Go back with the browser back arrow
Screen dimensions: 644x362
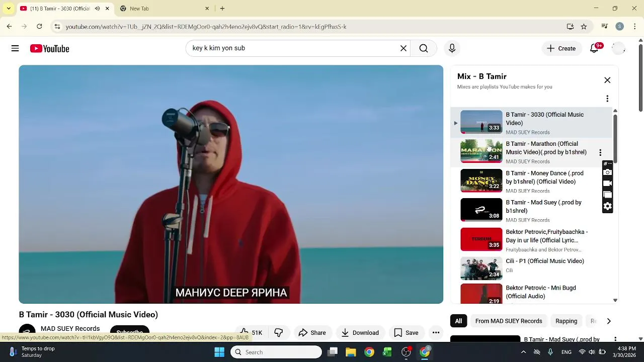9,27
